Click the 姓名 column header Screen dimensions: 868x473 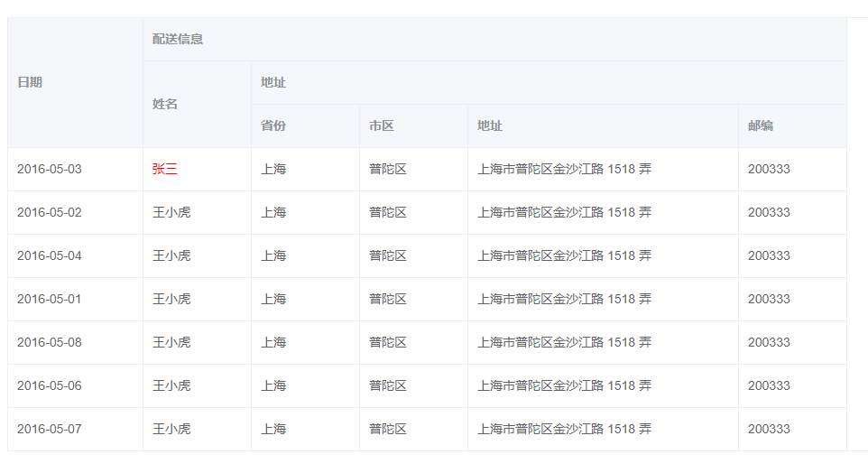[x=165, y=104]
